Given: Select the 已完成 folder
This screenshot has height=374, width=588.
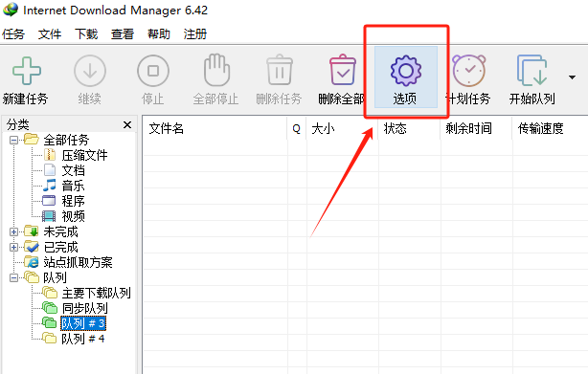Looking at the screenshot, I should pyautogui.click(x=60, y=247).
